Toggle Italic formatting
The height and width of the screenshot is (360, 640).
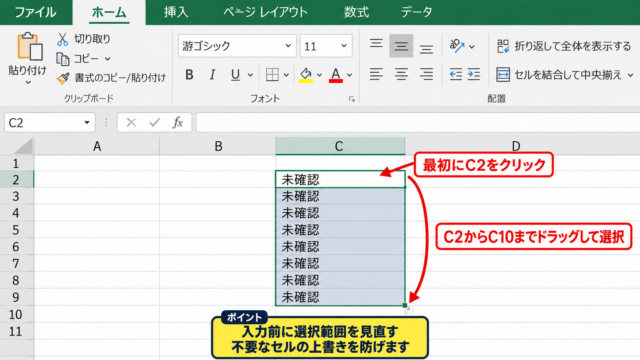[x=212, y=75]
